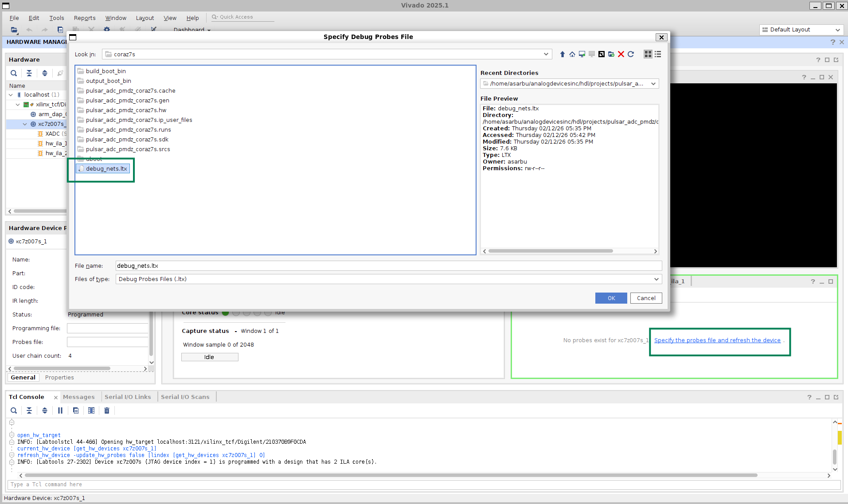Screen dimensions: 848x504
Task: Cancel the probes file dialog
Action: (646, 298)
